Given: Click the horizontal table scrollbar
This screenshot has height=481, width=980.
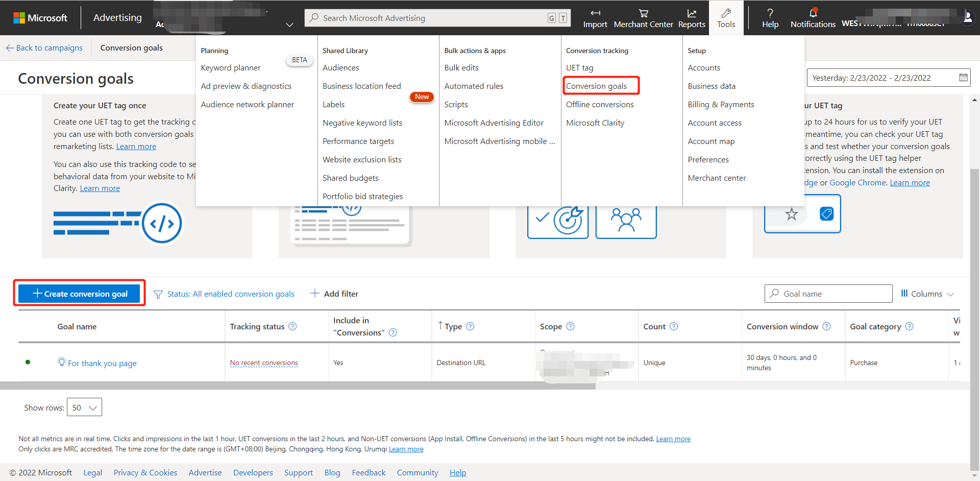Looking at the screenshot, I should coord(298,386).
